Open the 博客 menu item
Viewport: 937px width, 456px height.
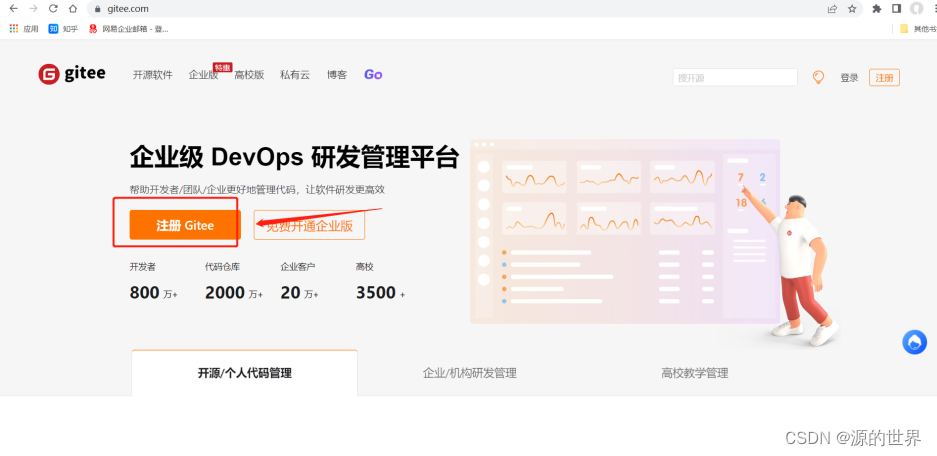(336, 75)
